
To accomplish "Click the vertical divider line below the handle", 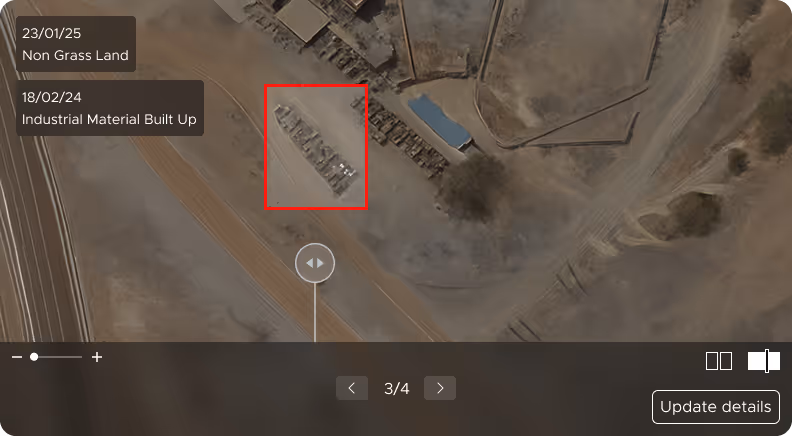I will point(315,312).
